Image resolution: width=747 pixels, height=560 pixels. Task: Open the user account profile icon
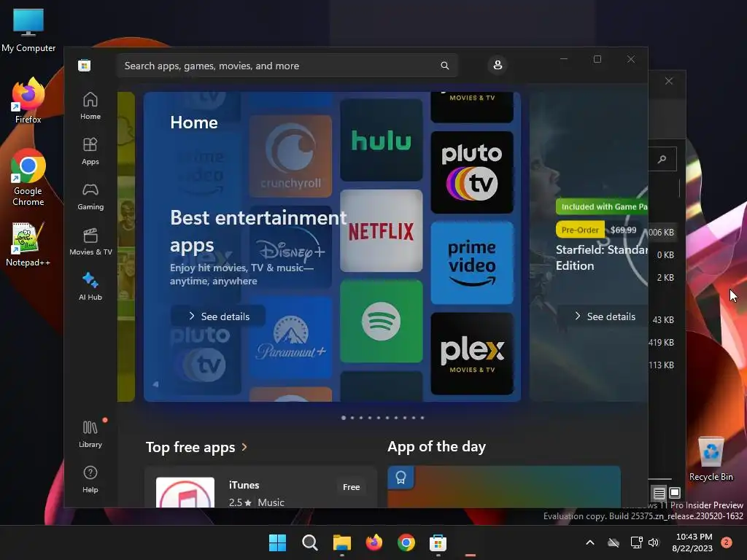(x=498, y=65)
